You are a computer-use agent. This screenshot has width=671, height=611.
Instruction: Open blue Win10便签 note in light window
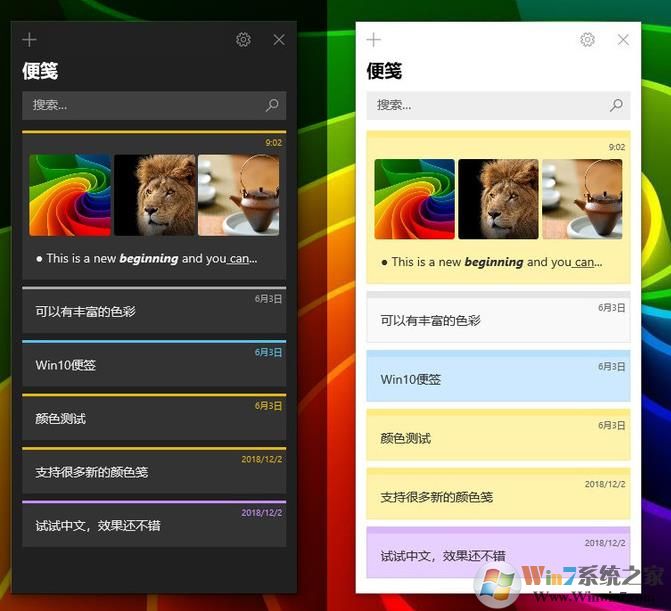pos(498,376)
